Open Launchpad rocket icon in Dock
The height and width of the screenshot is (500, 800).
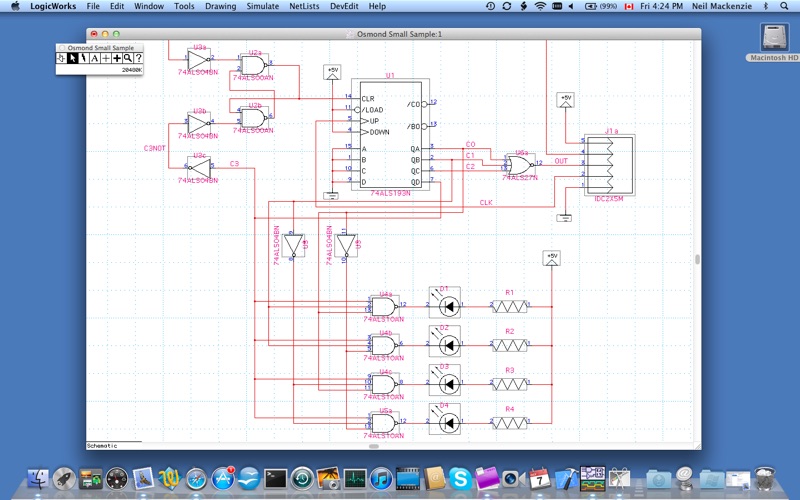[x=64, y=479]
